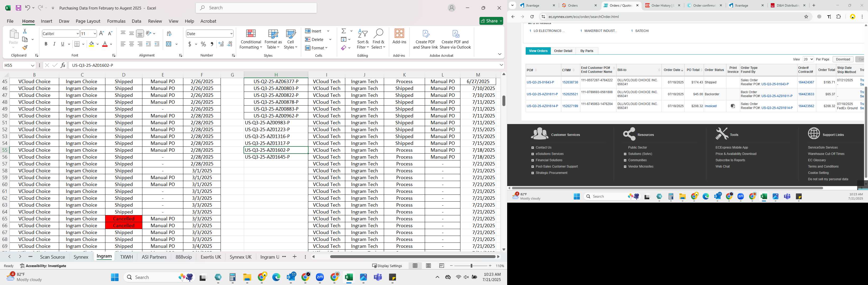
Task: Apply Accounting dollar number format
Action: 190,44
